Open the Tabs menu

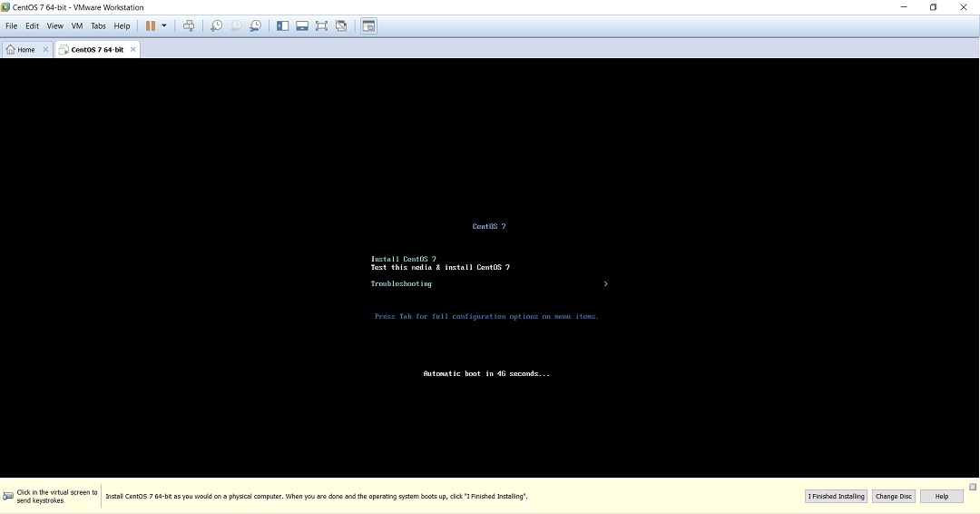click(98, 25)
